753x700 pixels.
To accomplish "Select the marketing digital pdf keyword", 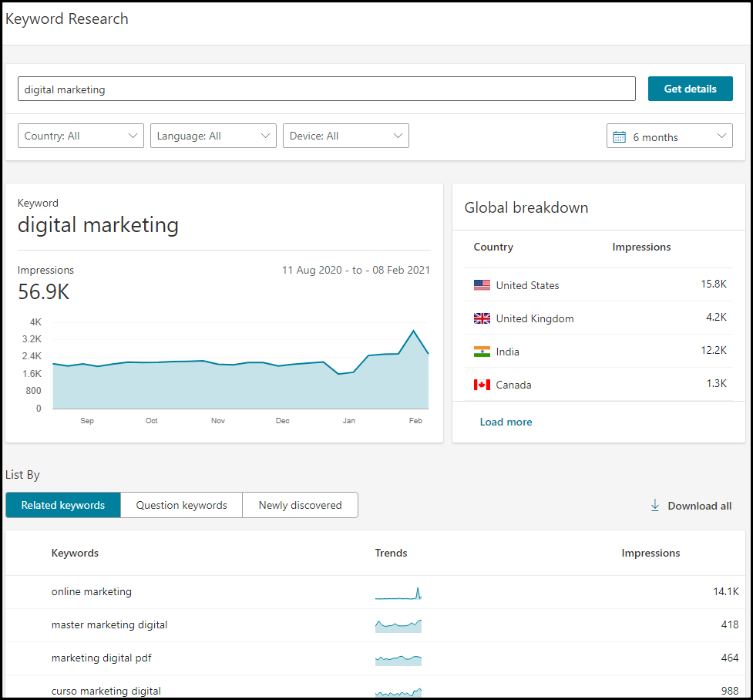I will tap(101, 658).
